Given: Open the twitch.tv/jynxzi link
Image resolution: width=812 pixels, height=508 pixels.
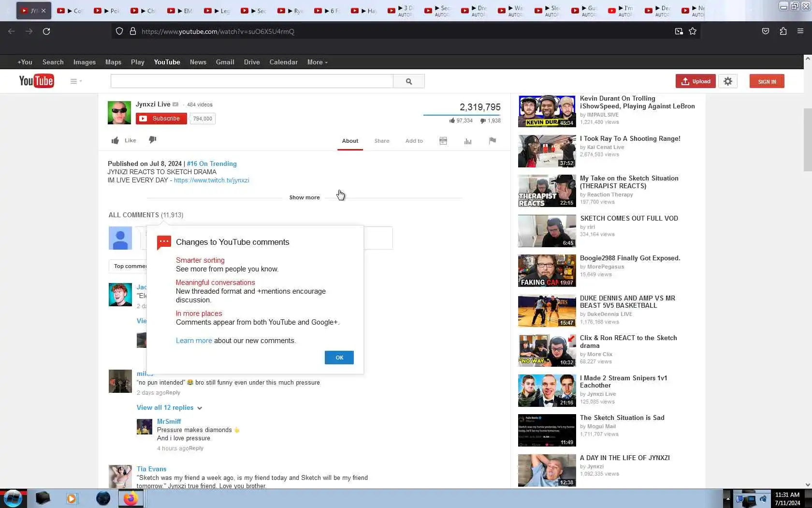Looking at the screenshot, I should coord(212,180).
